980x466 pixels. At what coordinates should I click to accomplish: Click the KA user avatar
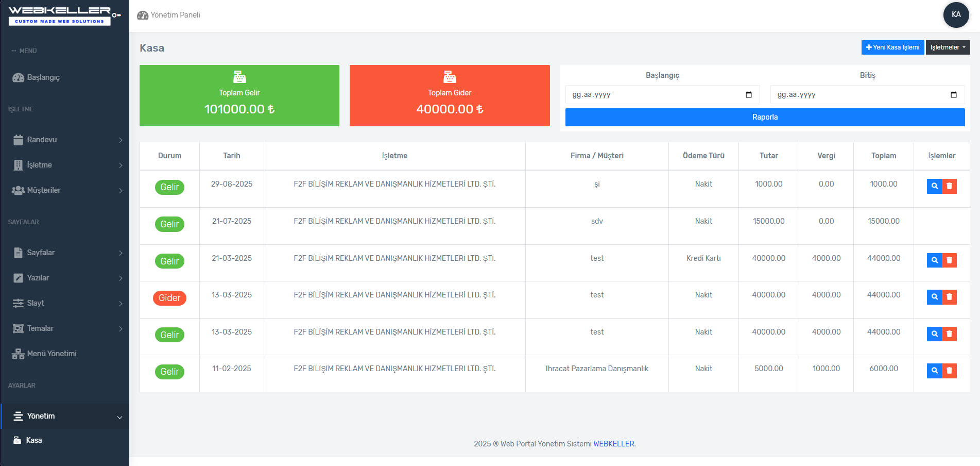[956, 14]
